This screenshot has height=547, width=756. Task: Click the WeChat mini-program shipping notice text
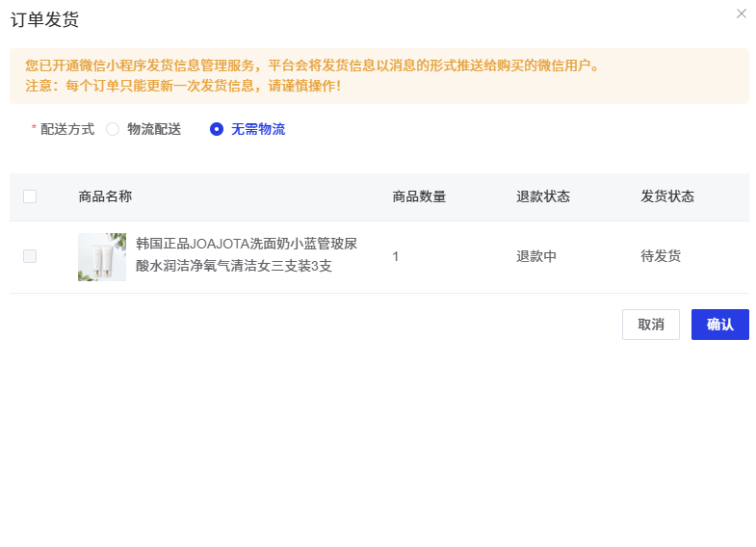(312, 65)
